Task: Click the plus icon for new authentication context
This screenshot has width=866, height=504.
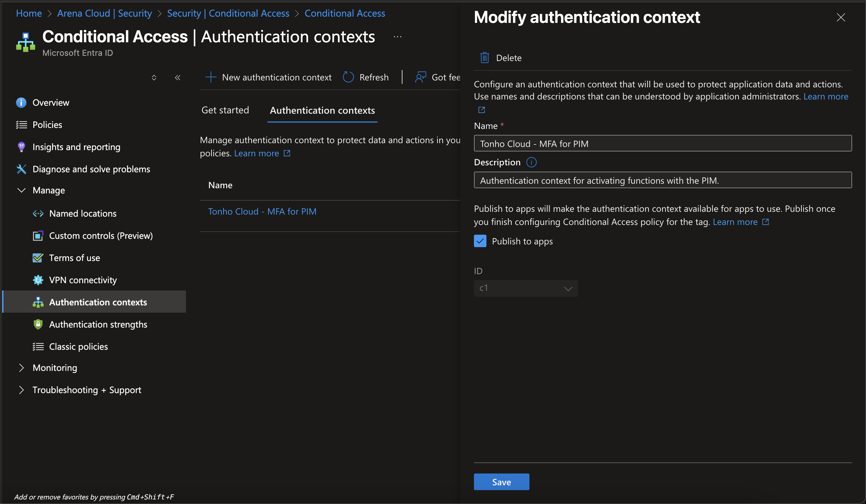Action: click(211, 77)
